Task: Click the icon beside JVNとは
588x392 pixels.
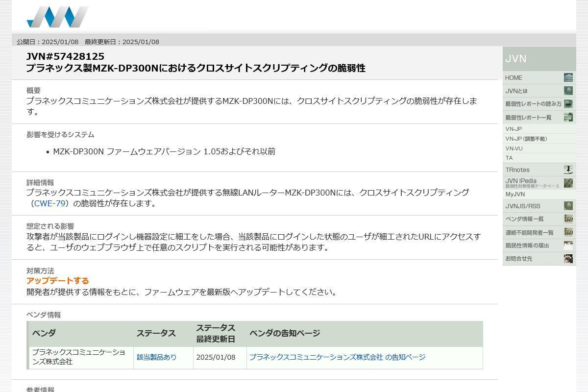Action: [568, 91]
